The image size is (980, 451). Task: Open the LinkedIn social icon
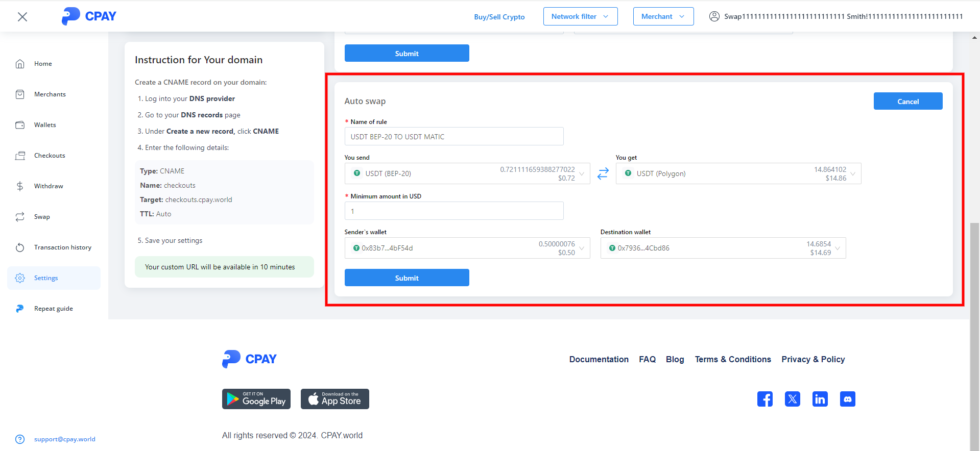click(x=820, y=399)
